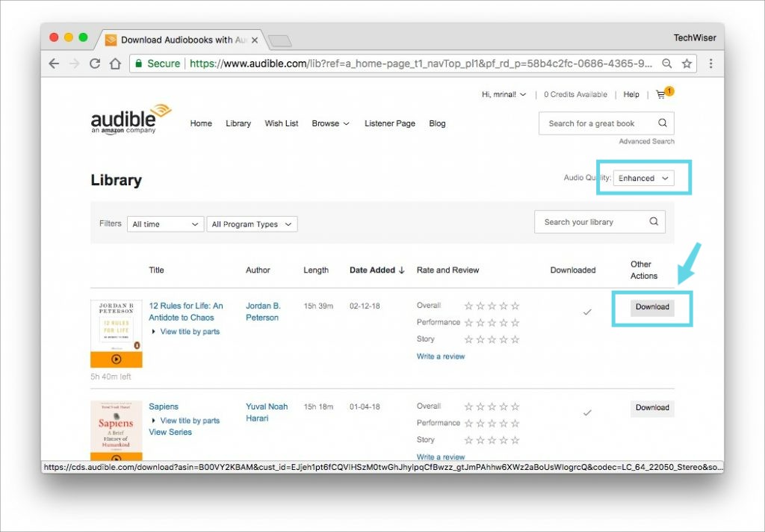Open a new browser tab
The width and height of the screenshot is (765, 532).
pos(280,40)
